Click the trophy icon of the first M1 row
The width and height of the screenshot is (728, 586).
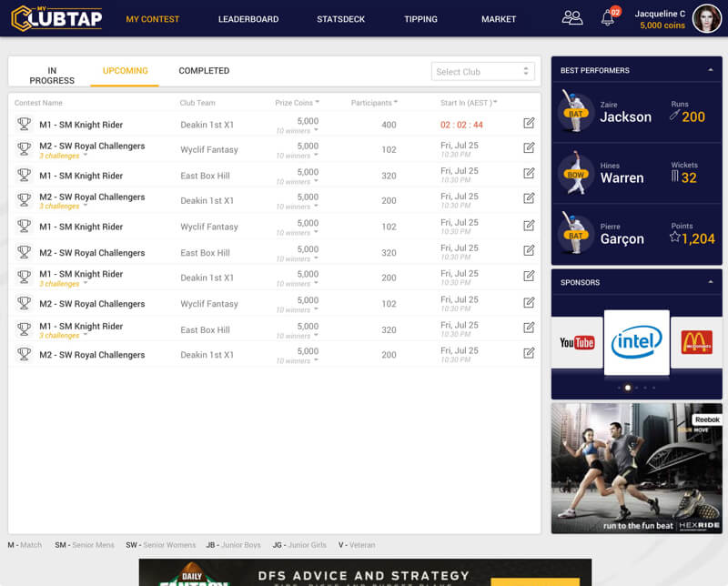[x=25, y=124]
